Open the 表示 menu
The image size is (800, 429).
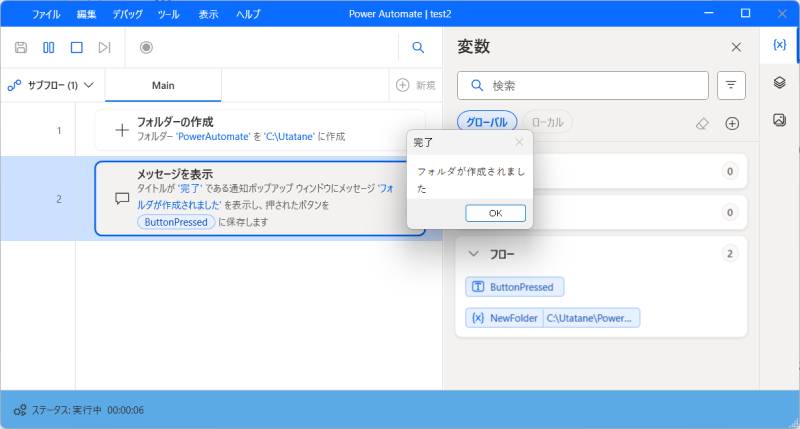point(208,14)
